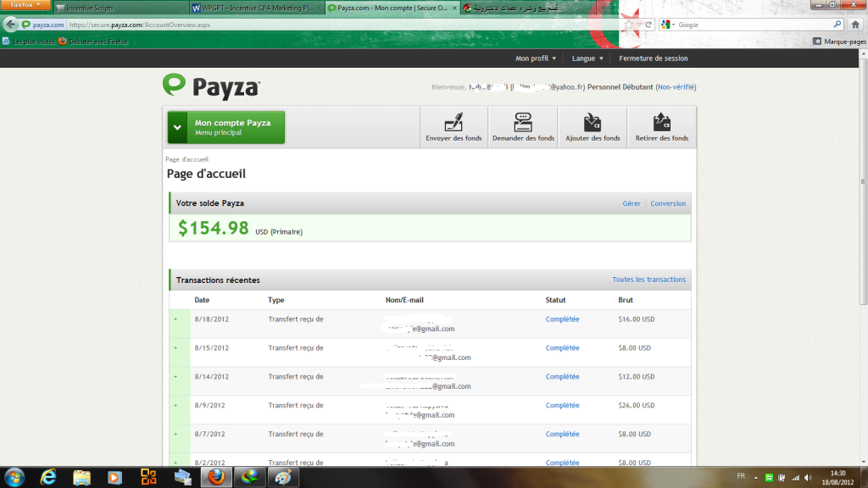Reload the page with the refresh icon
The image size is (868, 488).
click(648, 25)
